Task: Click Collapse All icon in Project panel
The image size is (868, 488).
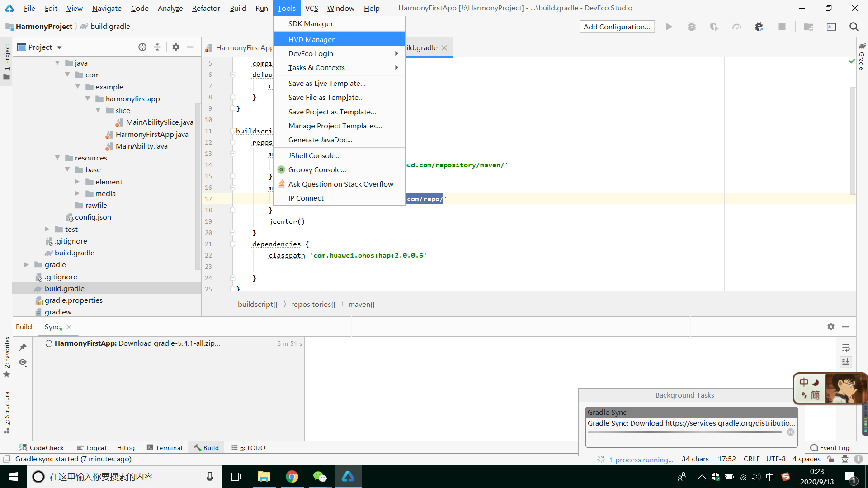Action: (x=157, y=47)
